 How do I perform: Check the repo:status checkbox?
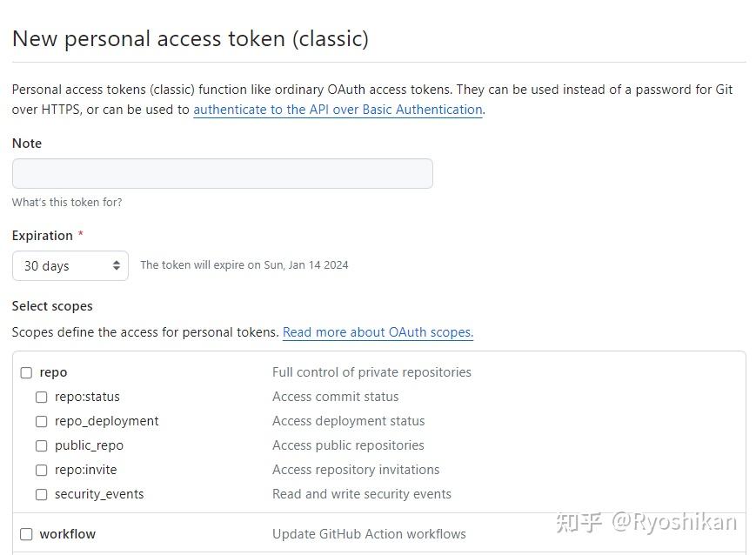point(41,397)
